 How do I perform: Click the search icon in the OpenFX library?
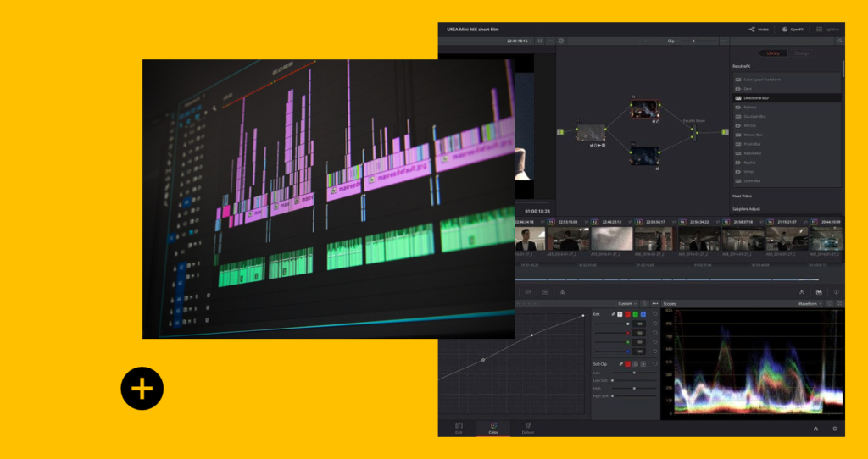[x=840, y=41]
